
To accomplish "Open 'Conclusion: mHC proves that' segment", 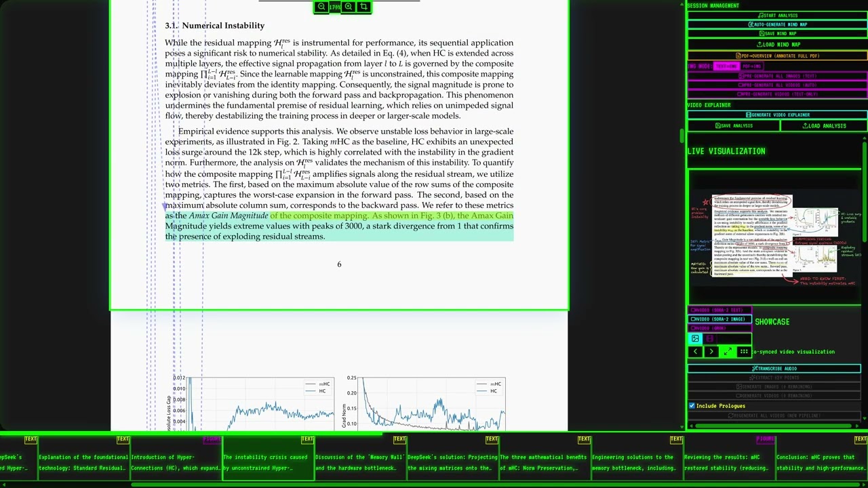I will (x=821, y=458).
